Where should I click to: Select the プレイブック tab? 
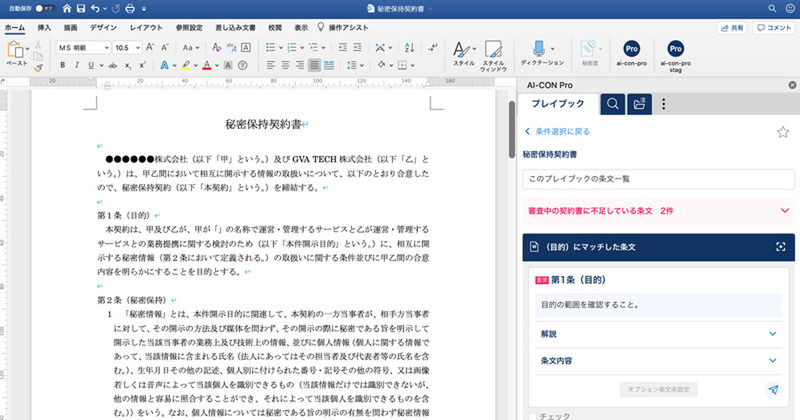558,104
